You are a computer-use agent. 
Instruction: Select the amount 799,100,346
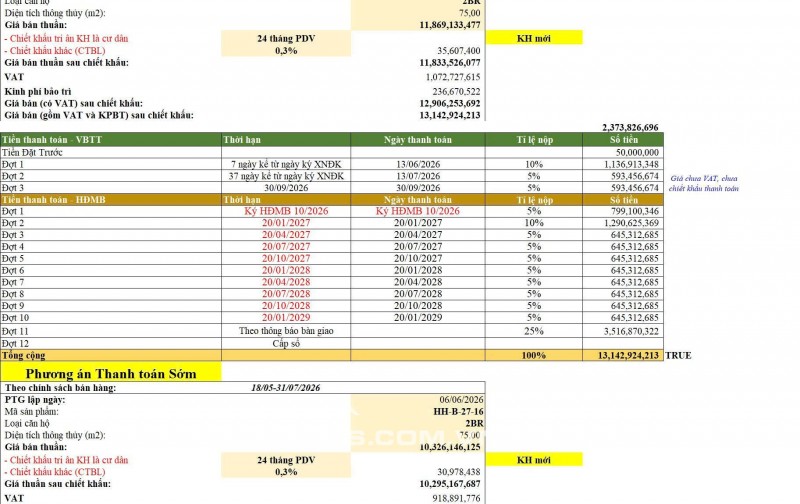(635, 211)
